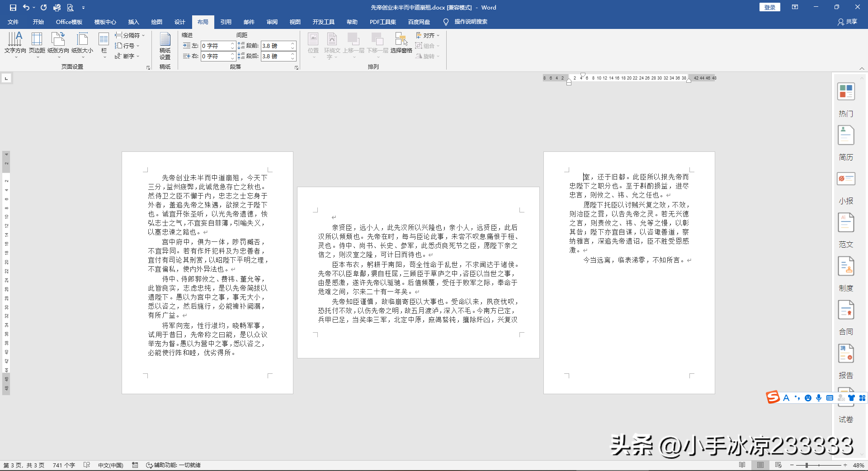The width and height of the screenshot is (868, 471).
Task: Switch to Read Mode in status bar
Action: coord(742,465)
